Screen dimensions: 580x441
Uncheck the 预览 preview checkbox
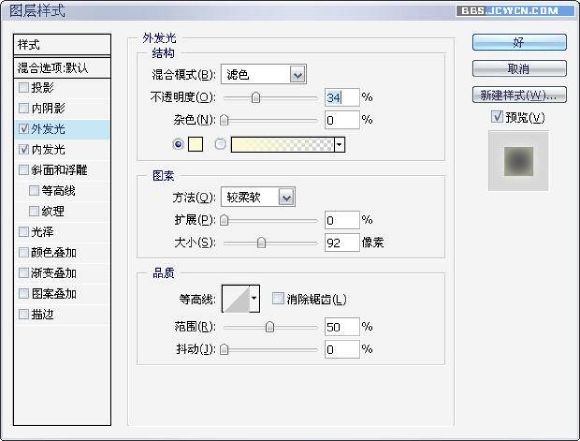pyautogui.click(x=497, y=117)
